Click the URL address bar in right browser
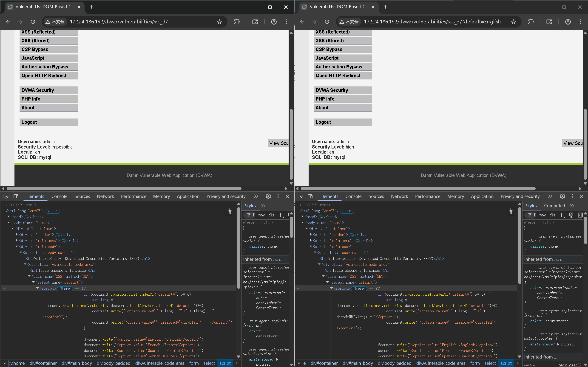588x367 pixels. click(432, 22)
